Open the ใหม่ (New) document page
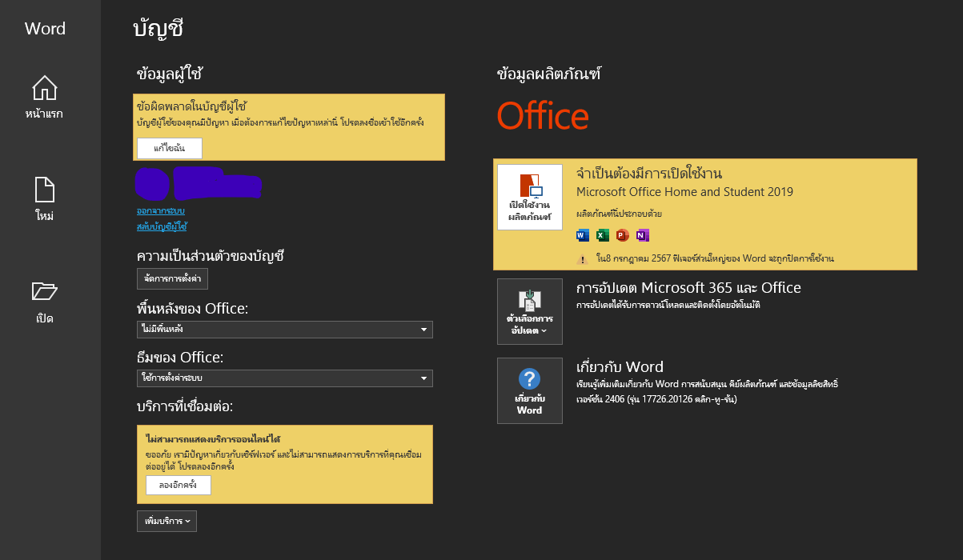Viewport: 963px width, 560px height. (x=44, y=200)
